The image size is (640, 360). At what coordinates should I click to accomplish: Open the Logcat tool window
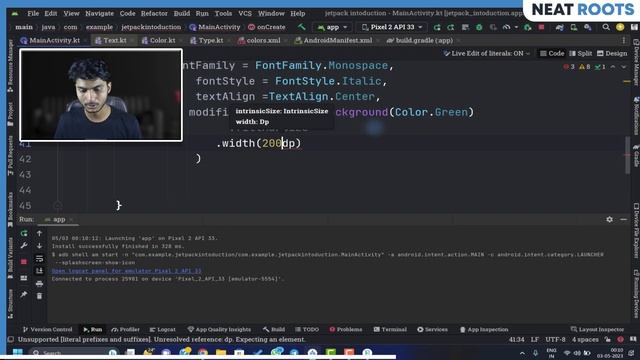click(x=162, y=329)
